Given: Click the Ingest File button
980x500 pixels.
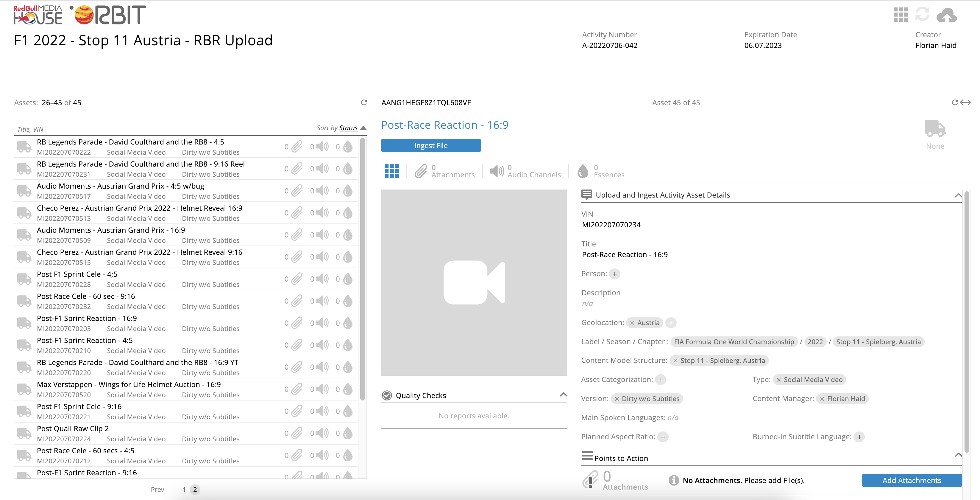Looking at the screenshot, I should (431, 145).
